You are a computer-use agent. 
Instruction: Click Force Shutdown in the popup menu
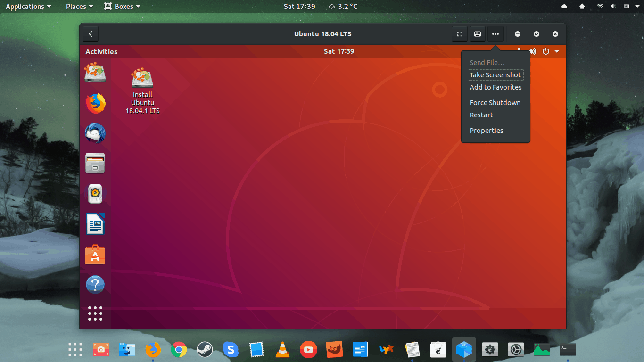pyautogui.click(x=495, y=103)
